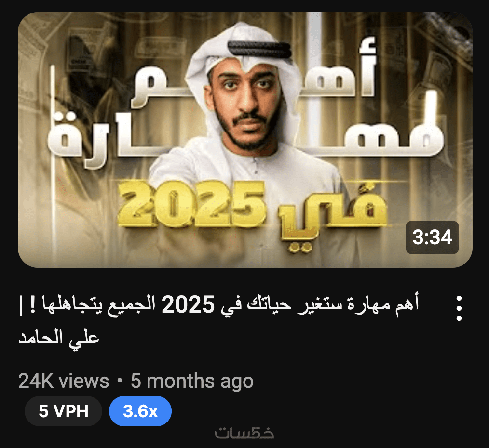
Task: Click the vertical bar separator in title
Action: [21, 305]
